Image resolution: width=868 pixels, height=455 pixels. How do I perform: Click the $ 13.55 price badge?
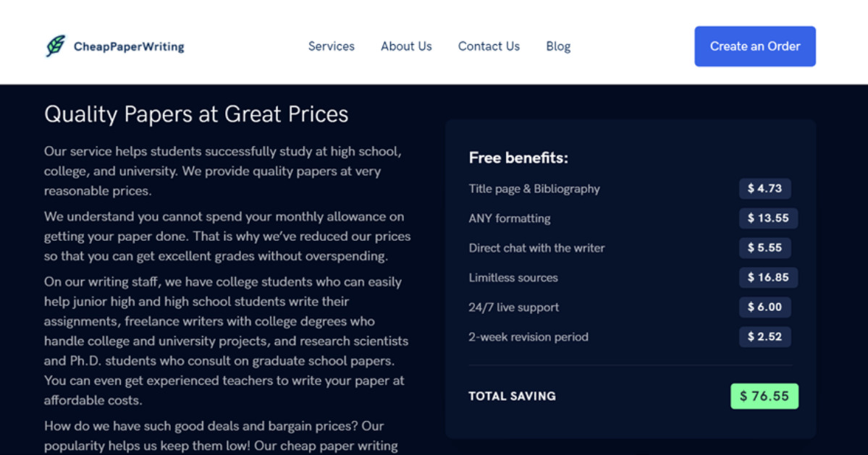[768, 218]
